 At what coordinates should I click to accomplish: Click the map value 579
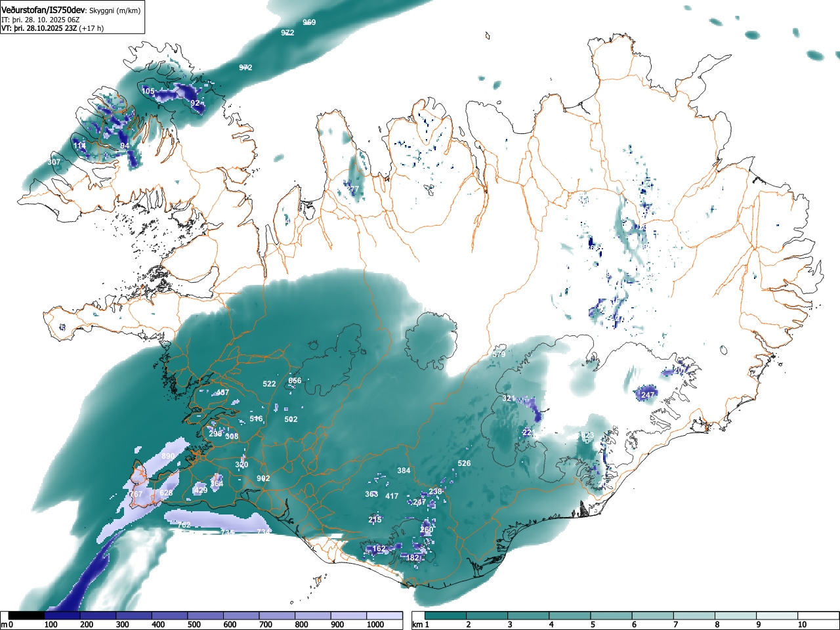[x=499, y=354]
